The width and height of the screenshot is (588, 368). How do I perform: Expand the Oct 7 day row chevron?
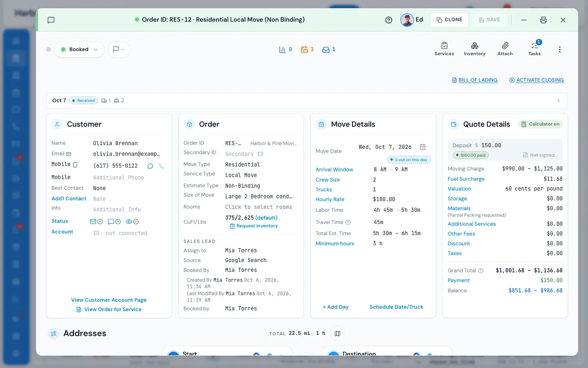pos(559,101)
